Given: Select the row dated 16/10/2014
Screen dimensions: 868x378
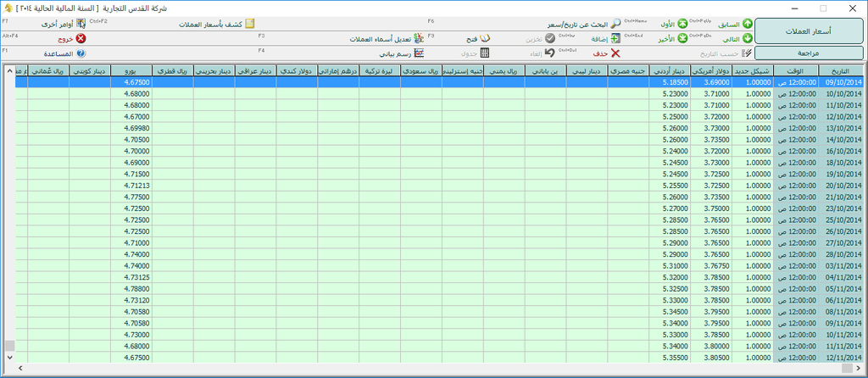Looking at the screenshot, I should pyautogui.click(x=839, y=150).
